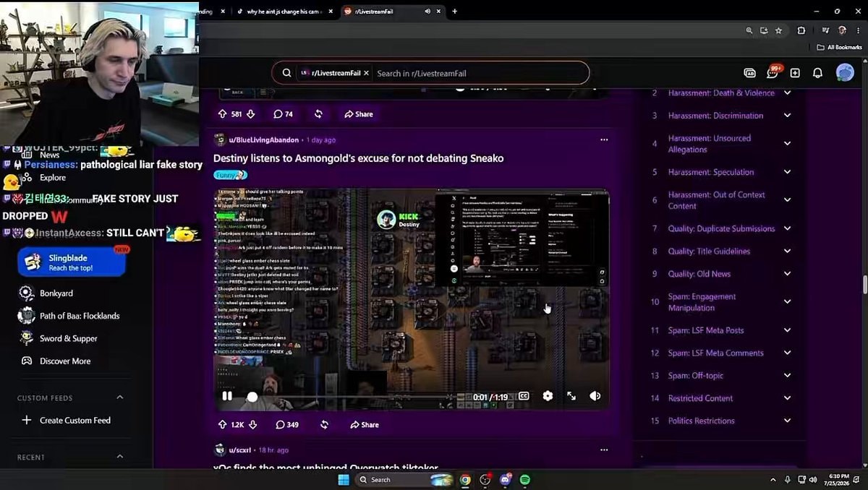Visit the u/scxrl profile
868x490 pixels.
241,450
